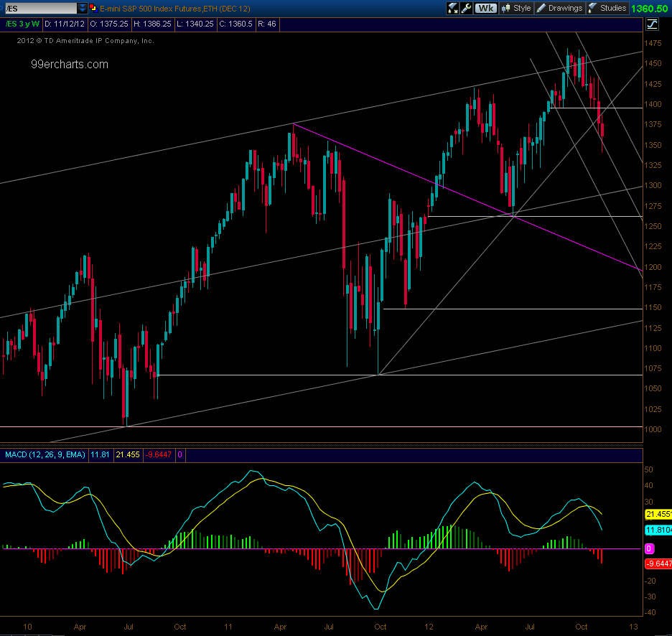The height and width of the screenshot is (636, 672).
Task: Click the 1150 price axis label
Action: point(653,308)
